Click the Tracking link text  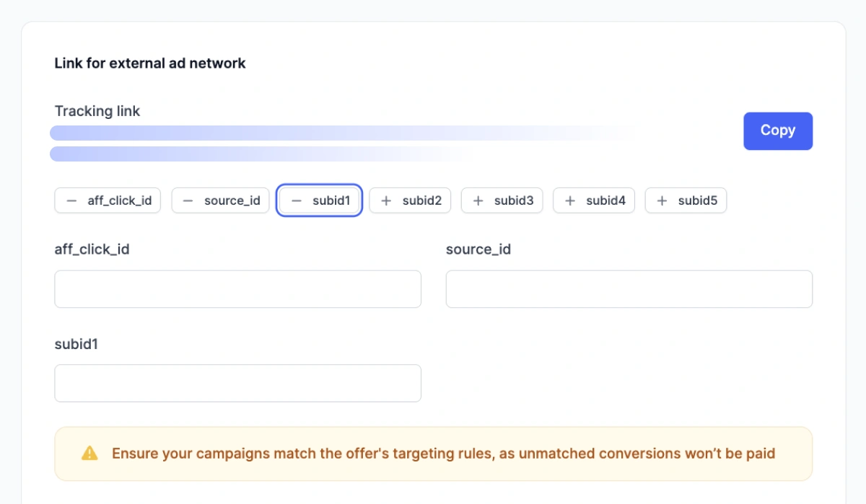coord(97,111)
